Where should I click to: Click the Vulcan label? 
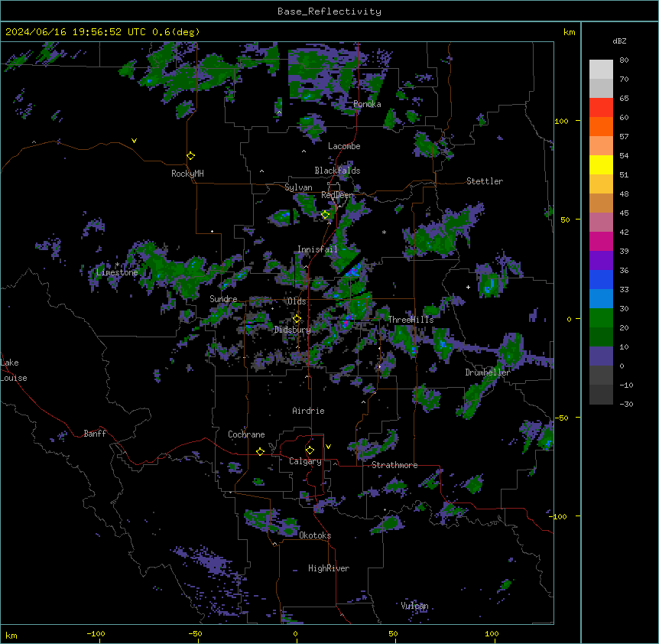pos(415,606)
